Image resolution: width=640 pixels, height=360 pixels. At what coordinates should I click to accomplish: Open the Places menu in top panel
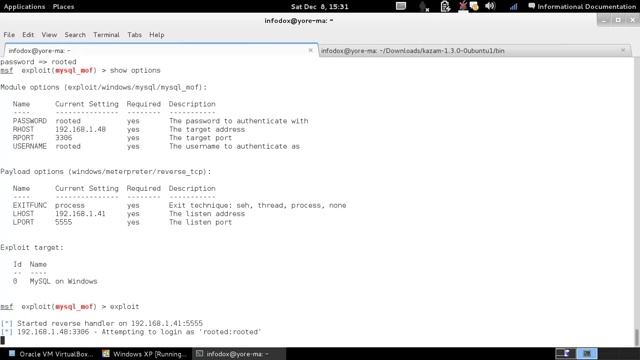tap(63, 7)
